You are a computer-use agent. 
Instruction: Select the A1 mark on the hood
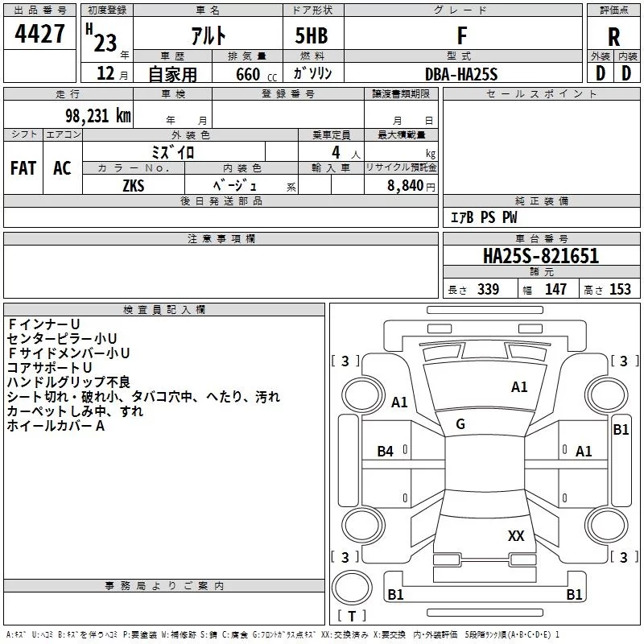tap(519, 387)
